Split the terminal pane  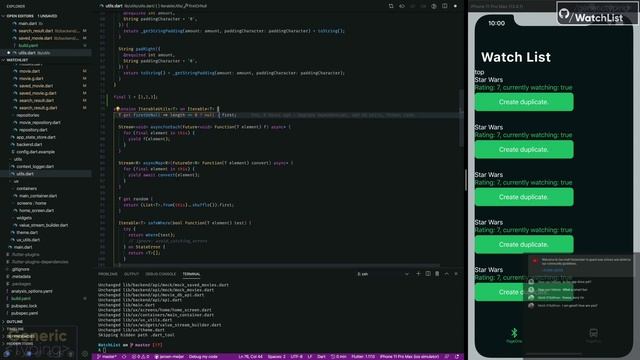428,274
